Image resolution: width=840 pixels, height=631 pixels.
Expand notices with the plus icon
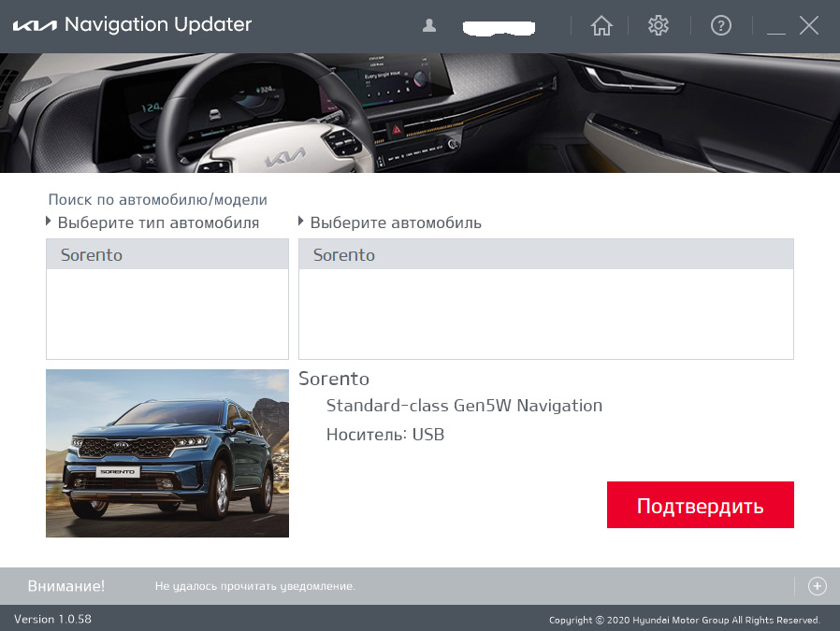point(817,586)
